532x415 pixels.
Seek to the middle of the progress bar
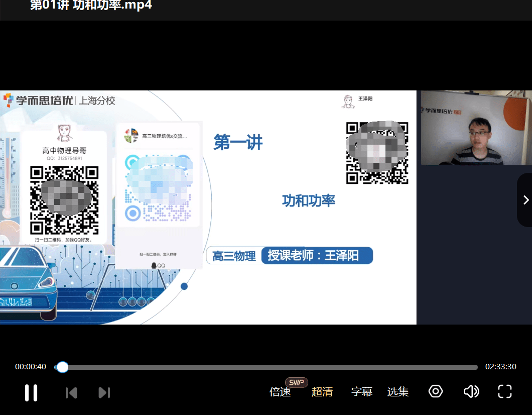tap(266, 367)
